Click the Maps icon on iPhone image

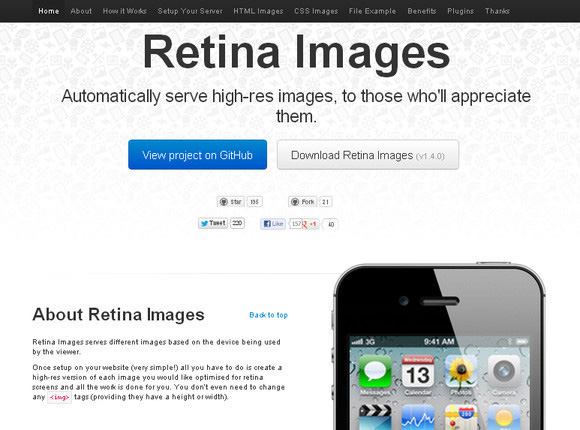pos(461,417)
